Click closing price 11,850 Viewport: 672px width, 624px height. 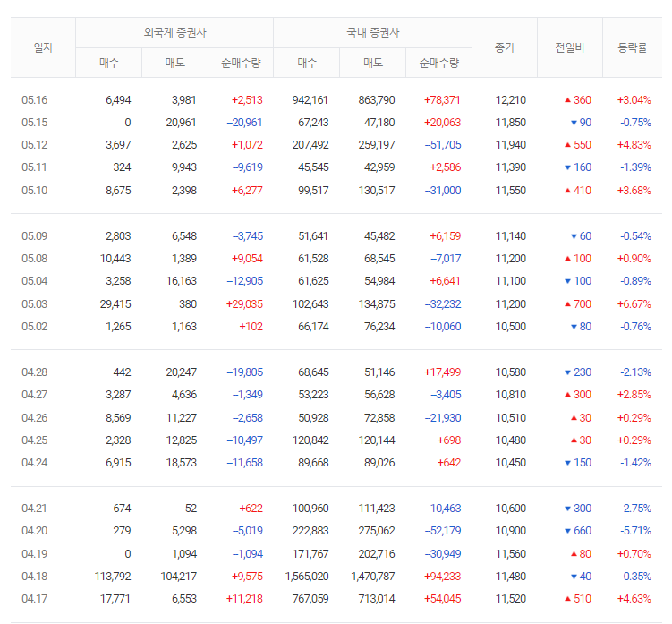511,123
